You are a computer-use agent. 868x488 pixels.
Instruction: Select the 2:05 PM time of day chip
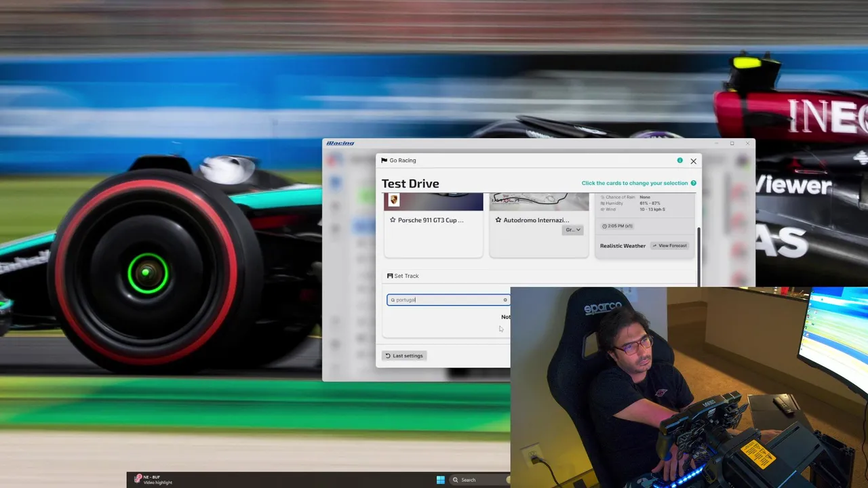[618, 226]
